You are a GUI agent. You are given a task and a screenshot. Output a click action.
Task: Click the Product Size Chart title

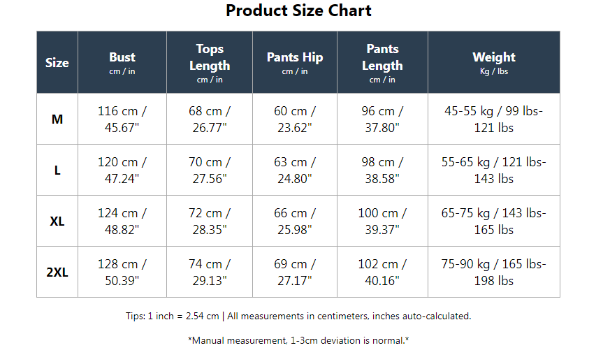(298, 10)
